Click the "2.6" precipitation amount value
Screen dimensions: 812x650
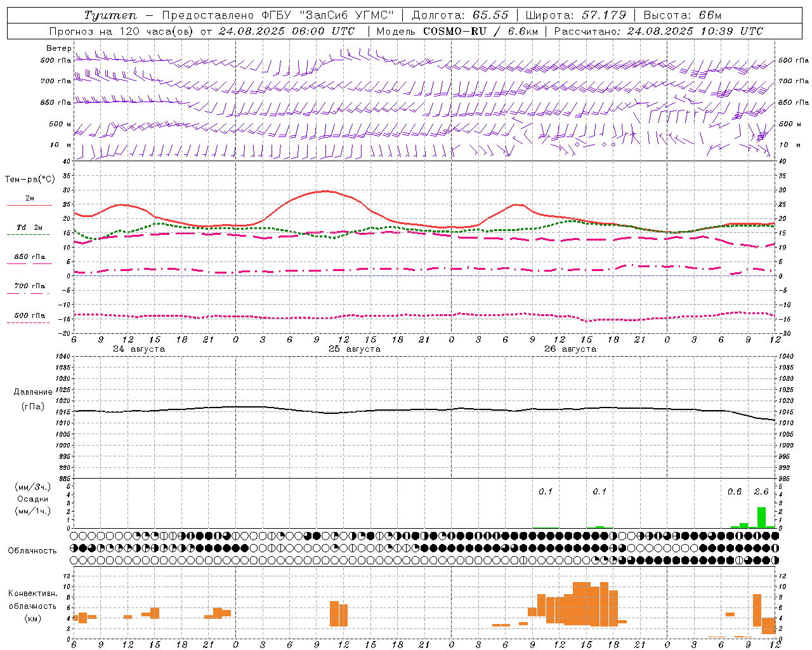761,491
